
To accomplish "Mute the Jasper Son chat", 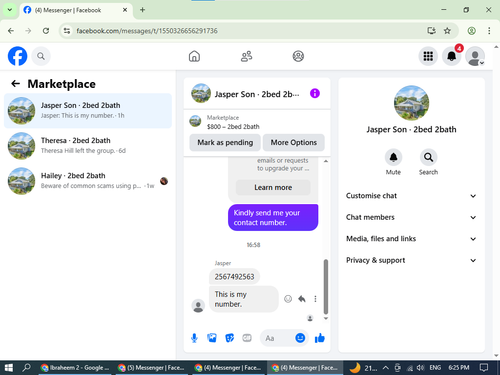I will [x=393, y=157].
